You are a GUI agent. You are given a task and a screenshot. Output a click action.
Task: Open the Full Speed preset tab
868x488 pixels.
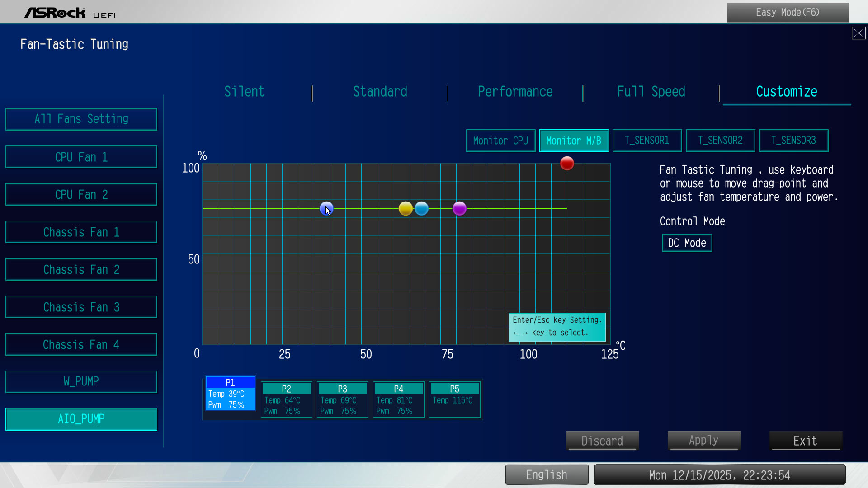[x=651, y=92]
